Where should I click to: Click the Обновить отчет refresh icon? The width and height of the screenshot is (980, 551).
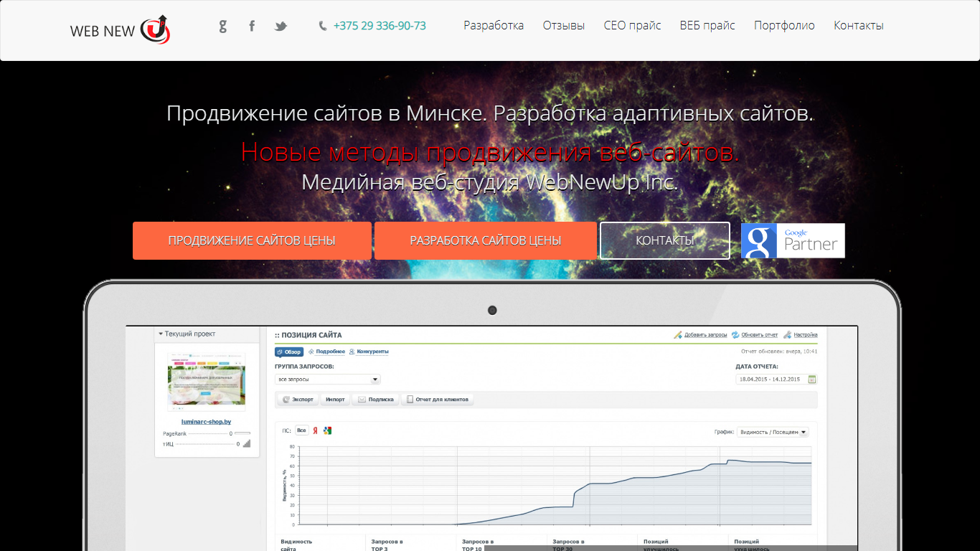pyautogui.click(x=735, y=335)
